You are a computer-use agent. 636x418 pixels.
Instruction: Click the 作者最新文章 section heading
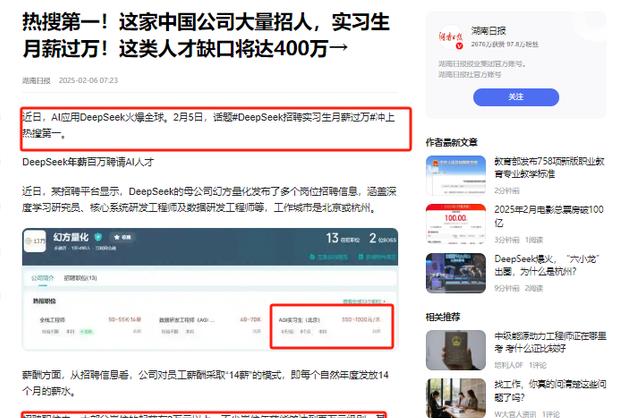click(x=451, y=142)
